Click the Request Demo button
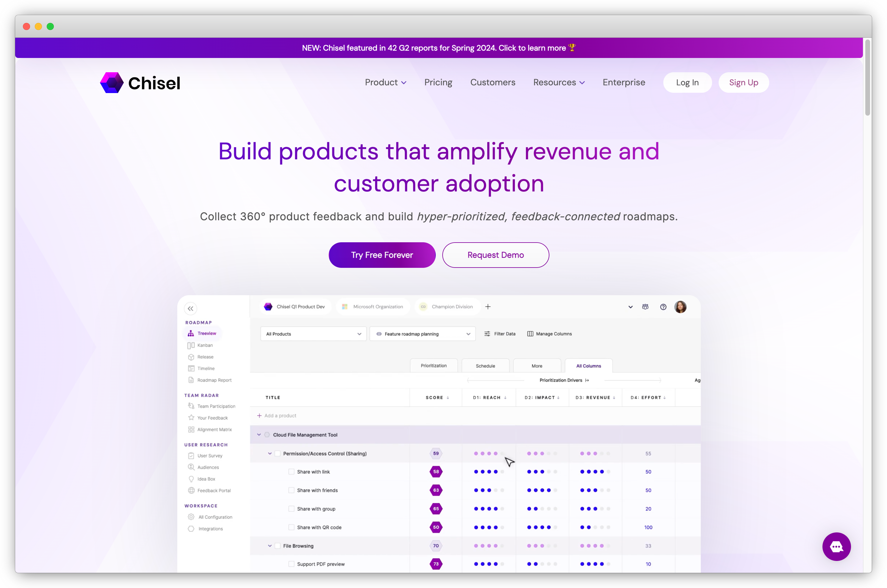Viewport: 887px width, 588px height. pyautogui.click(x=496, y=255)
